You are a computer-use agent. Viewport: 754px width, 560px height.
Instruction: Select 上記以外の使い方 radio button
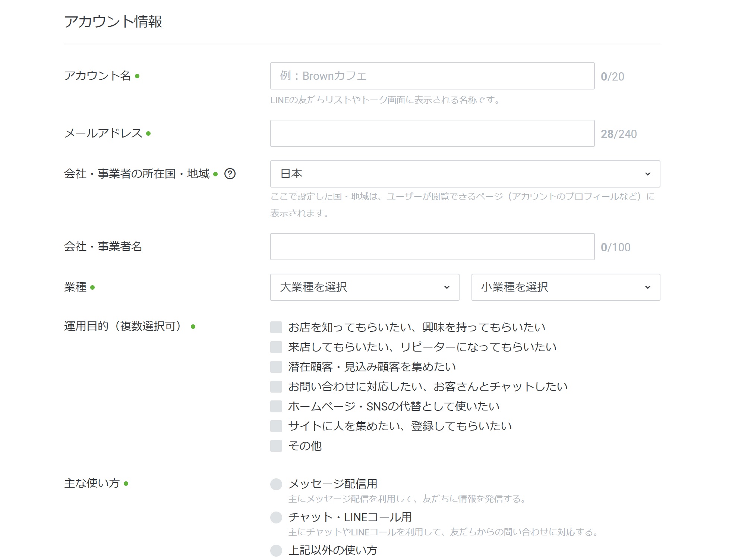tap(276, 550)
